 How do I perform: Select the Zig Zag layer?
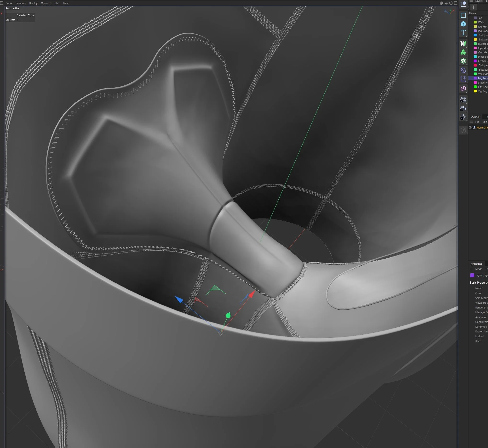point(482,91)
